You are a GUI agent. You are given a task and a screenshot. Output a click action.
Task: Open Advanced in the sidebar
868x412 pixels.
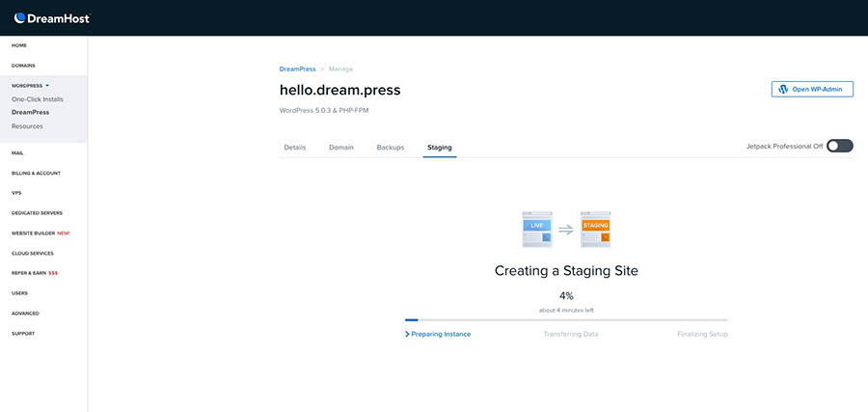pyautogui.click(x=25, y=313)
